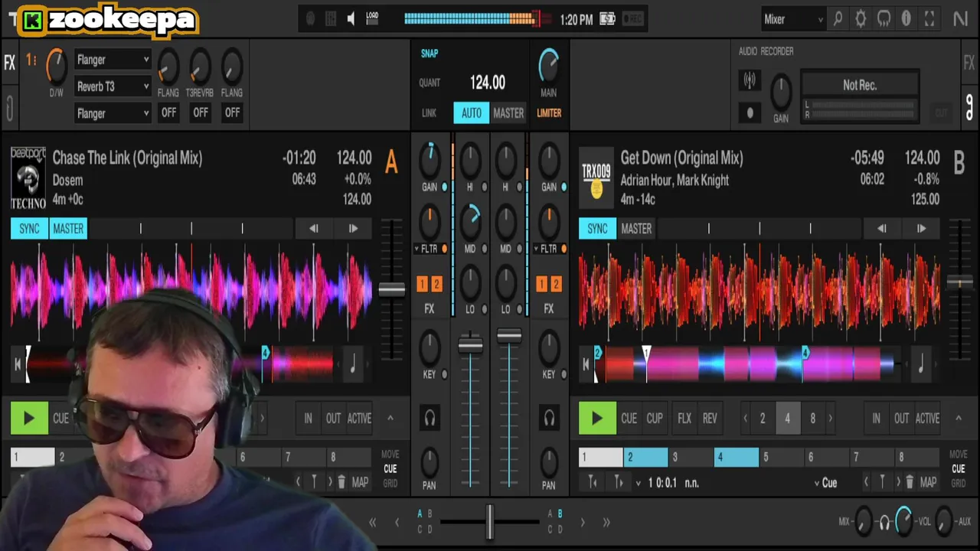Toggle fullscreen mode icon
The width and height of the screenshot is (980, 551).
coord(929,20)
